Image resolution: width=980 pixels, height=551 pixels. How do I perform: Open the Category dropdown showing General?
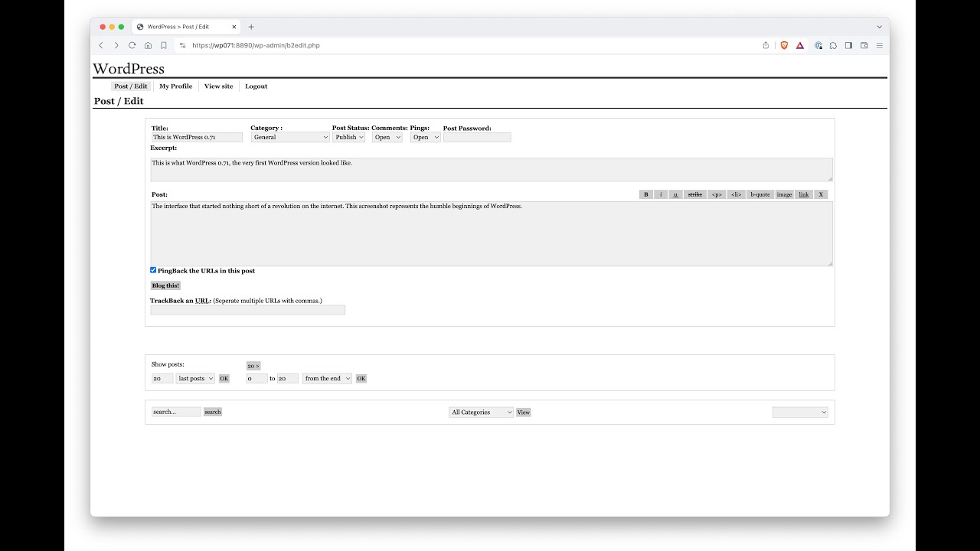pos(290,137)
